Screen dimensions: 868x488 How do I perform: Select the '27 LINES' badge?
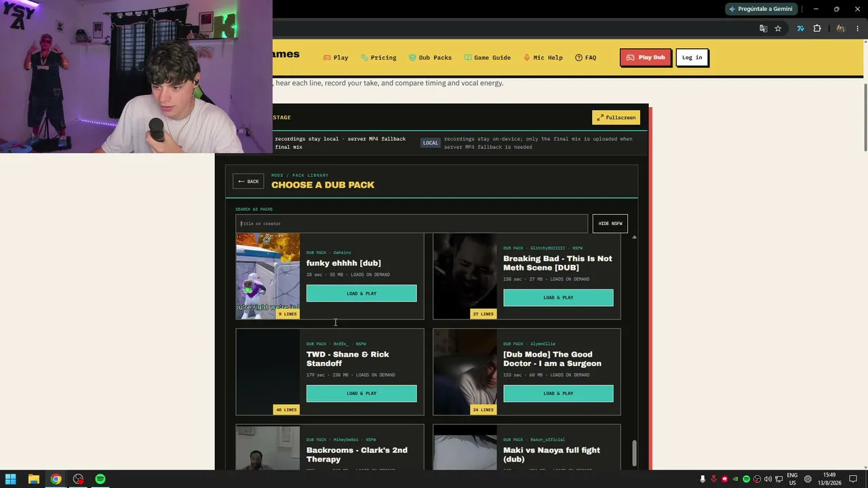[484, 314]
